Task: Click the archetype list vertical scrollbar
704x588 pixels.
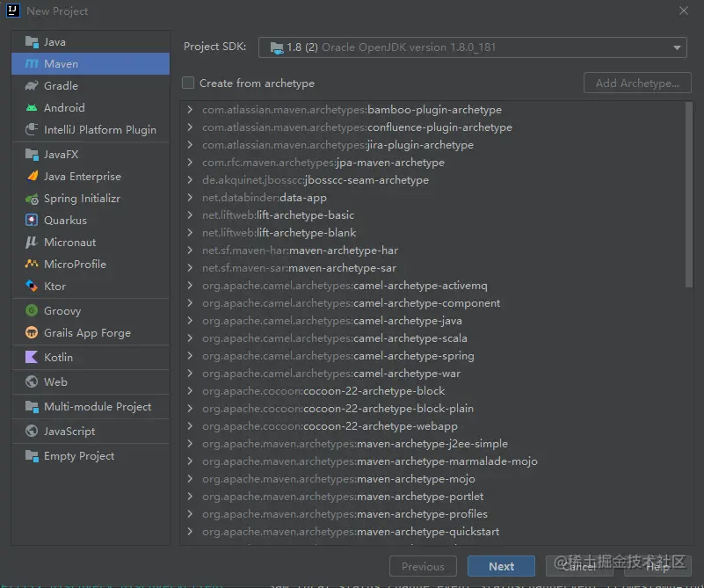Action: (x=689, y=194)
